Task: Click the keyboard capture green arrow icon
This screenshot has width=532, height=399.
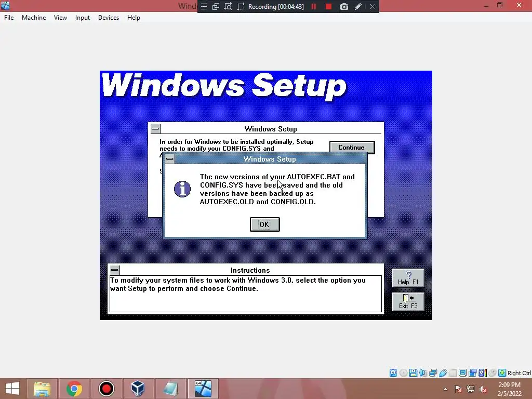Action: pyautogui.click(x=502, y=373)
